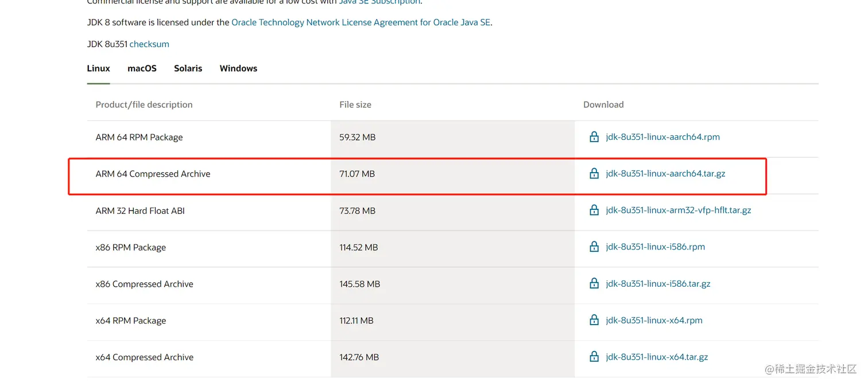This screenshot has width=868, height=386.
Task: Download jdk-8u351-linux-i586.rpm
Action: click(655, 247)
